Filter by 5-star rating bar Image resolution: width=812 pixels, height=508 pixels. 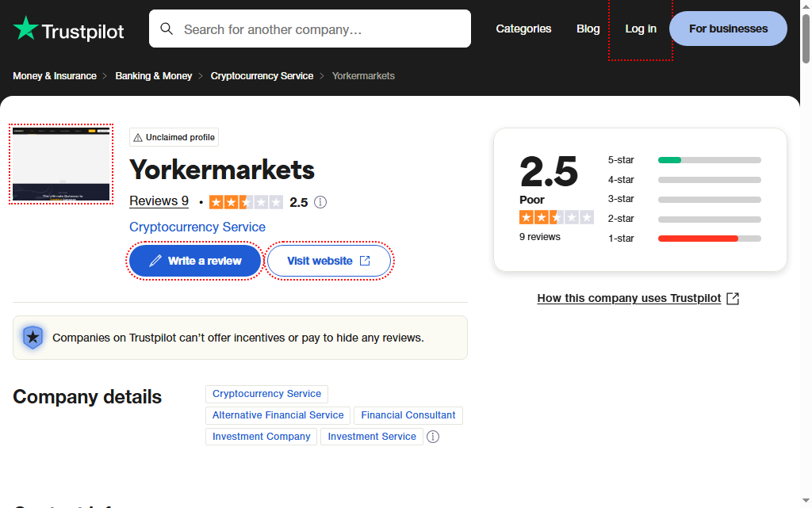tap(684, 160)
